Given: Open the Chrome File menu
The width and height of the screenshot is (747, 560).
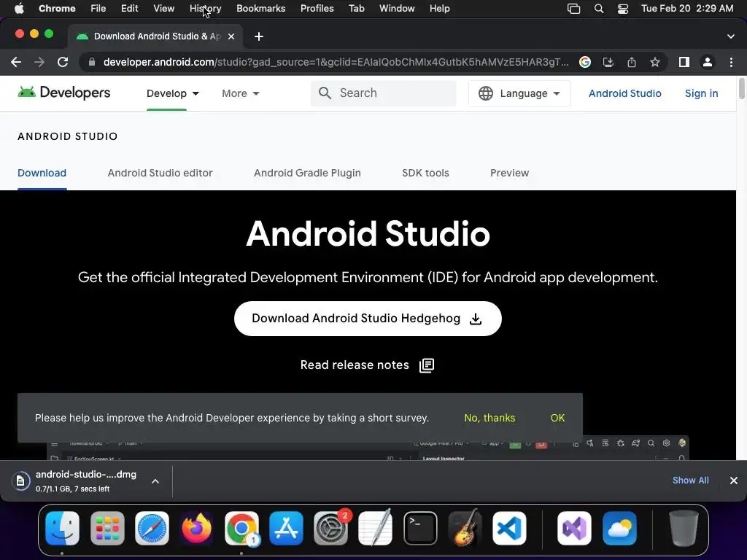Looking at the screenshot, I should [x=98, y=9].
